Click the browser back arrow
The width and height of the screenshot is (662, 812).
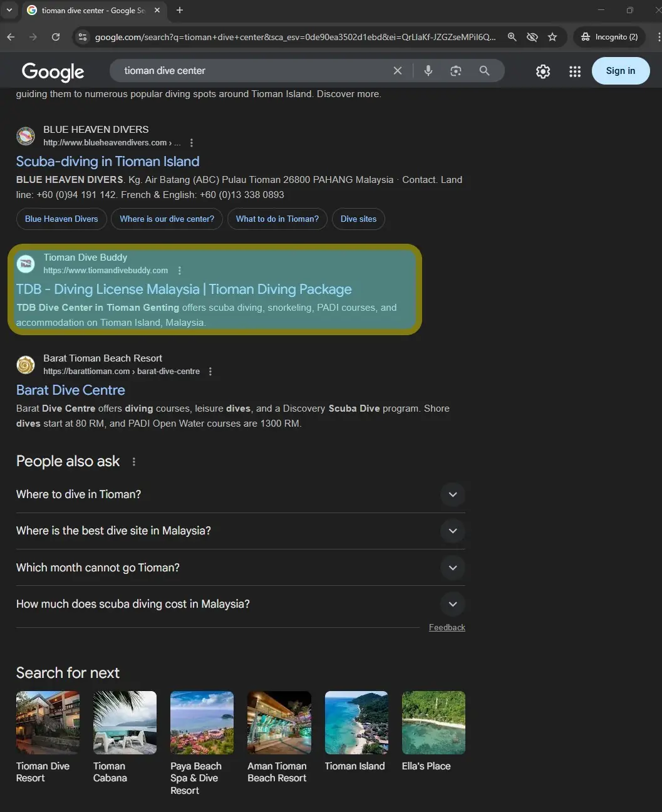[11, 37]
